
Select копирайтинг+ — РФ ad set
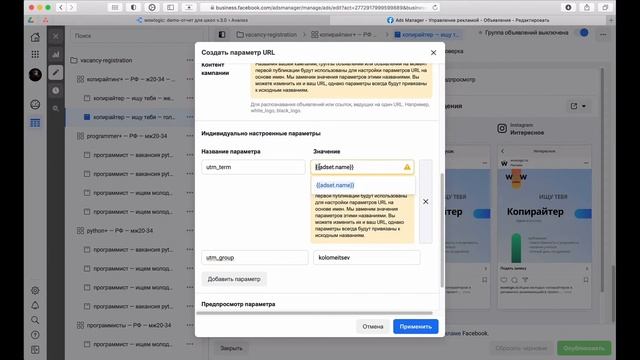130,79
